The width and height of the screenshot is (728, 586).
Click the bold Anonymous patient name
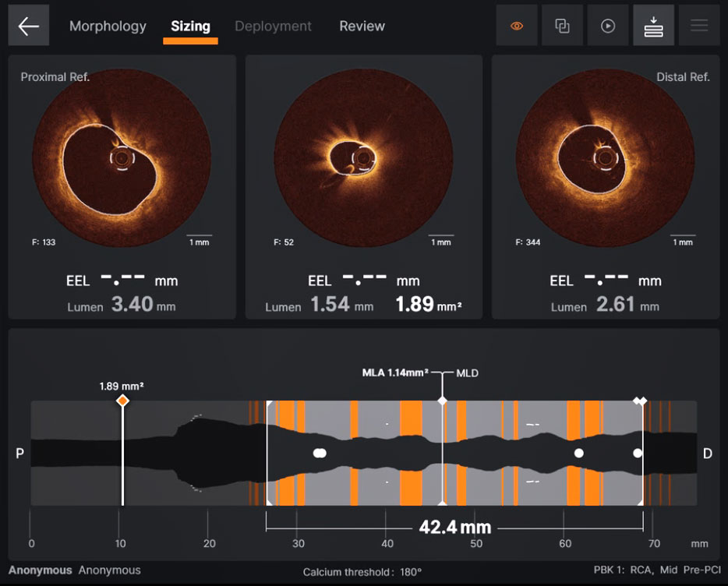tap(40, 570)
